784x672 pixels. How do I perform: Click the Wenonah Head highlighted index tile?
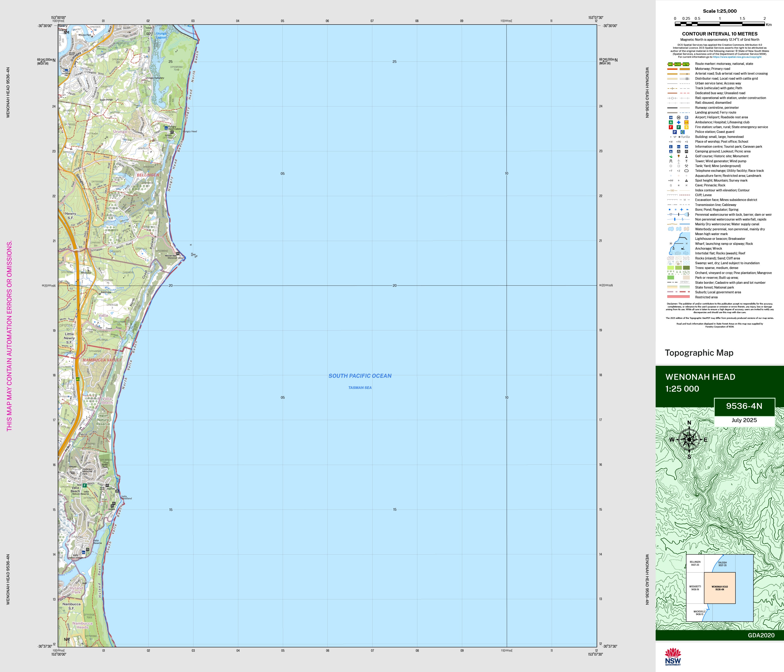[720, 588]
